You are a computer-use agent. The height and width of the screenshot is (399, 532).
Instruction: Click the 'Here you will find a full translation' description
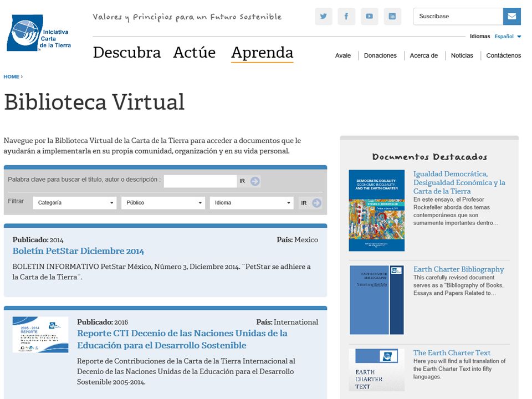459,369
